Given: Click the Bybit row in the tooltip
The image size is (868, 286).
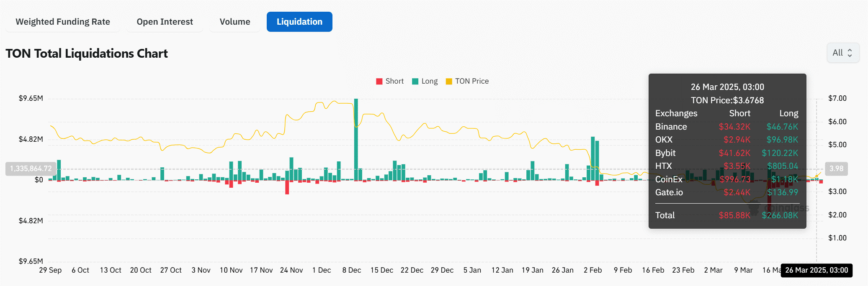Looking at the screenshot, I should click(x=726, y=153).
